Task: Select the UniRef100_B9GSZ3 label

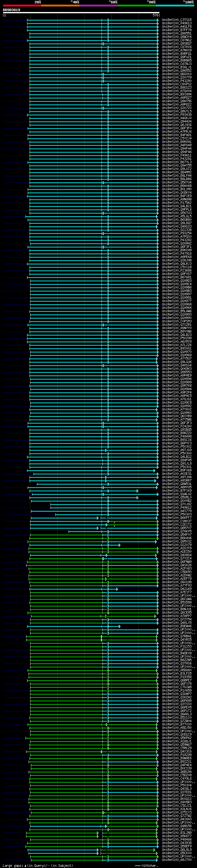Action: click(177, 88)
